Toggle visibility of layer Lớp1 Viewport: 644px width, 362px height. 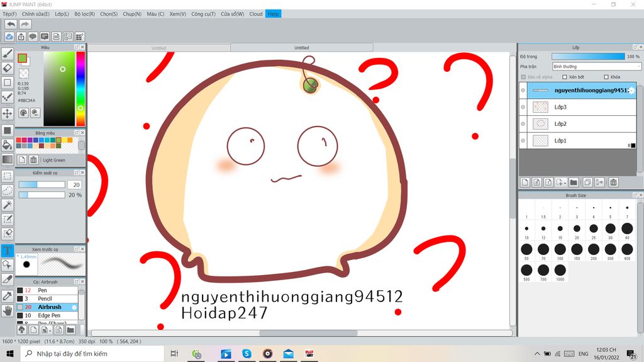coord(523,140)
